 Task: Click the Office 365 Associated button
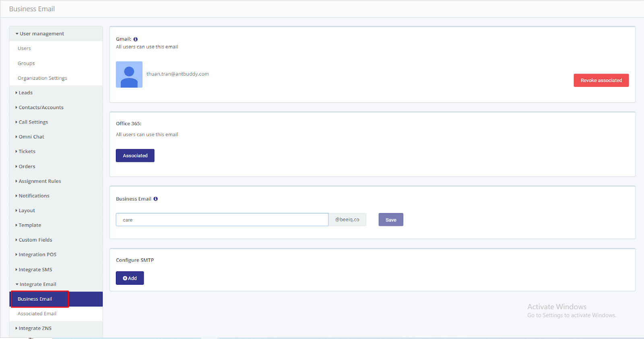tap(135, 155)
